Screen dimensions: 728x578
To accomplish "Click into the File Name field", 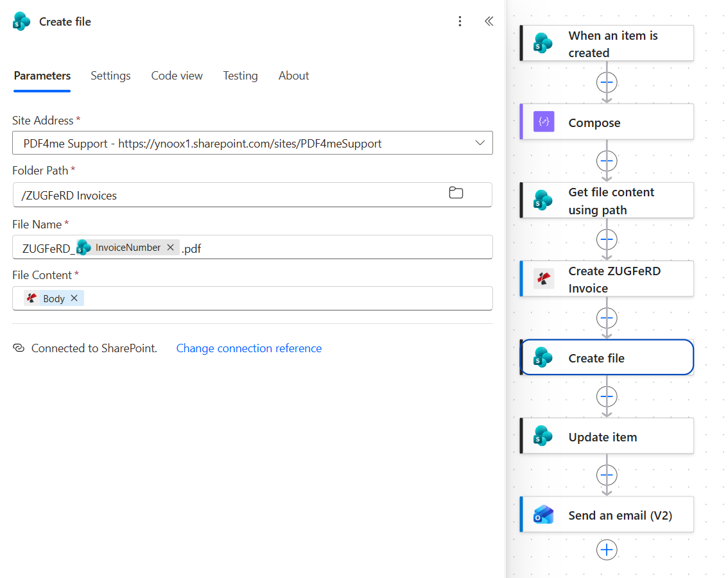I will (x=252, y=247).
